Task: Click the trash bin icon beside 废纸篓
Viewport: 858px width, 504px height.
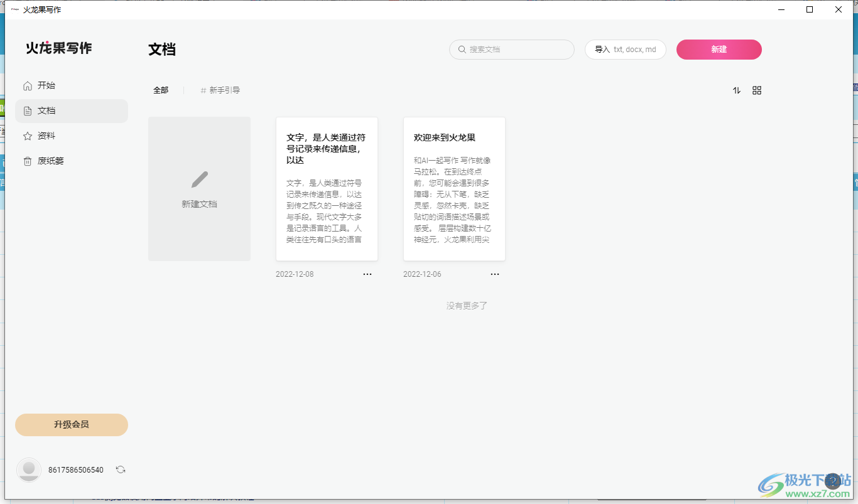Action: coord(28,161)
